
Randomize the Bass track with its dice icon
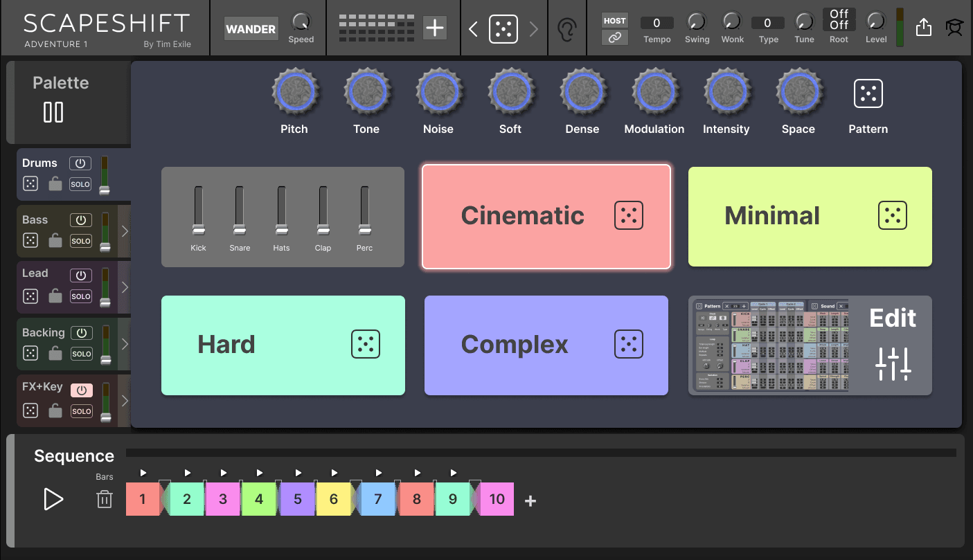coord(30,240)
